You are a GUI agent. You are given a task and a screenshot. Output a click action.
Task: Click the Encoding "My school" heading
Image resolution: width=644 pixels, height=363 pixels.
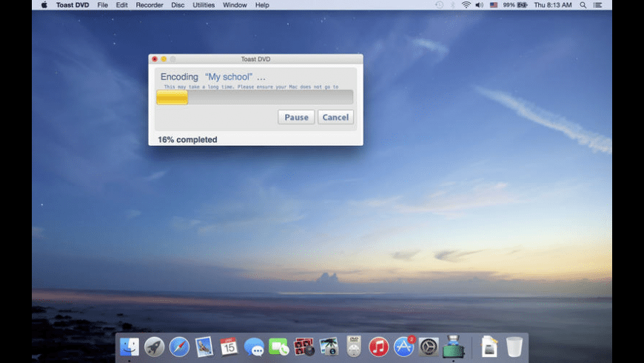point(212,77)
